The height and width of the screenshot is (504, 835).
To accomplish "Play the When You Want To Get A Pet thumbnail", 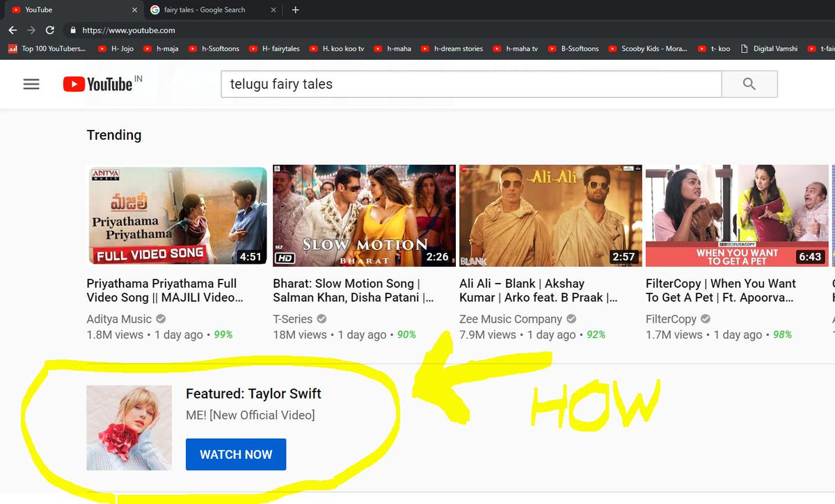I will (x=737, y=216).
